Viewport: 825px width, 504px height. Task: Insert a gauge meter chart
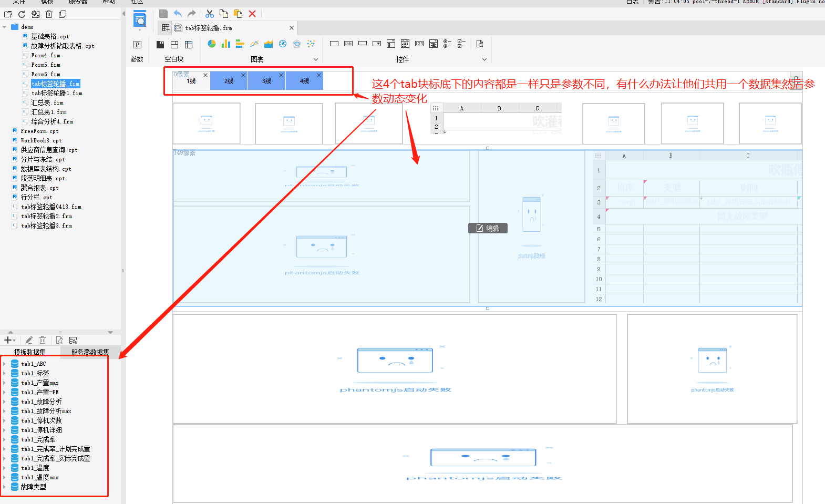click(283, 44)
